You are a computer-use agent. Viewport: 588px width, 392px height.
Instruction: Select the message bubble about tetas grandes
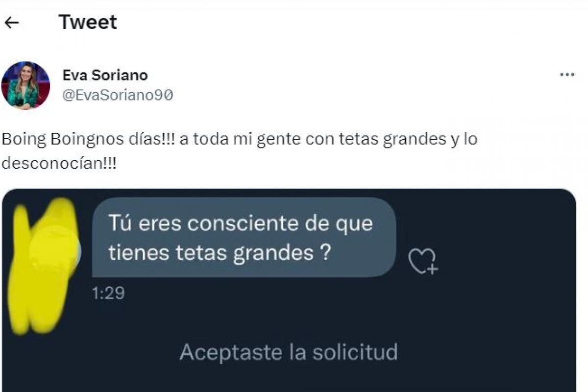[x=244, y=238]
